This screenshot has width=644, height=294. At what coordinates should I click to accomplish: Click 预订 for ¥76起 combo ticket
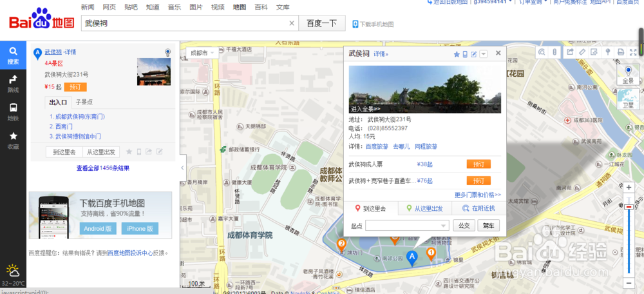478,181
